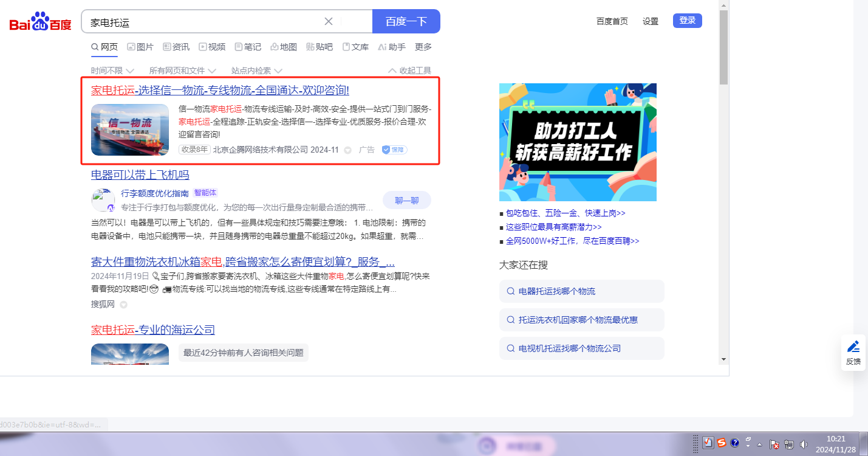Screen dimensions: 868x456
Task: Click the Baidu logo
Action: [x=40, y=22]
